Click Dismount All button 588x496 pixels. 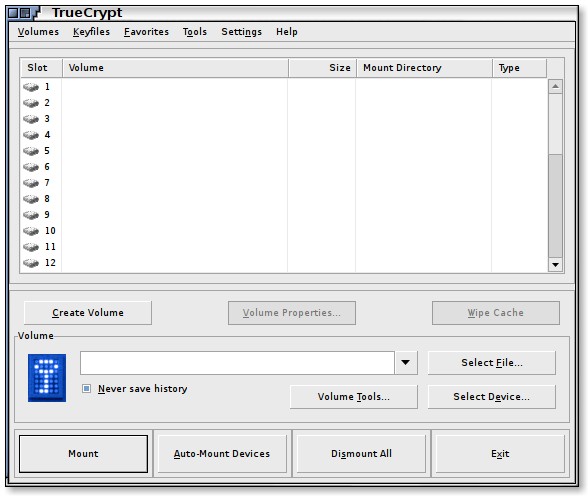click(x=361, y=454)
